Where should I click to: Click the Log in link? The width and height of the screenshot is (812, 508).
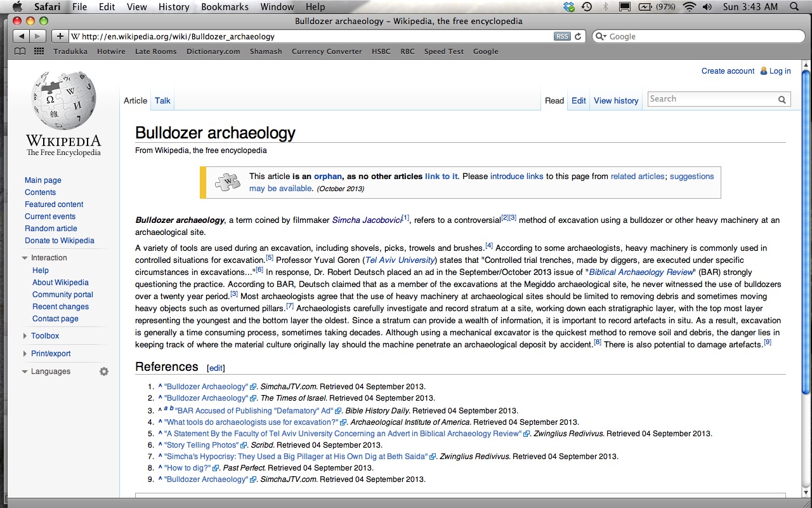point(780,71)
